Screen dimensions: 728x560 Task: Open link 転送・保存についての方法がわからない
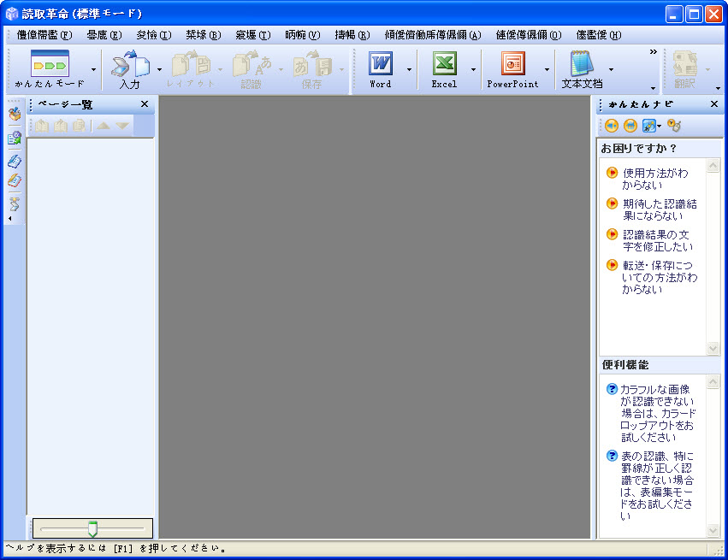[x=660, y=277]
